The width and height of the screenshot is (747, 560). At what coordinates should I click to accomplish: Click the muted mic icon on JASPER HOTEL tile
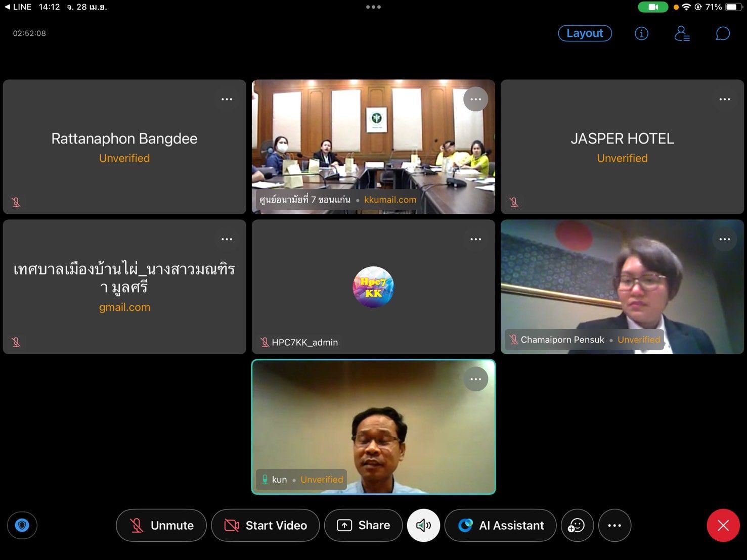pos(514,202)
